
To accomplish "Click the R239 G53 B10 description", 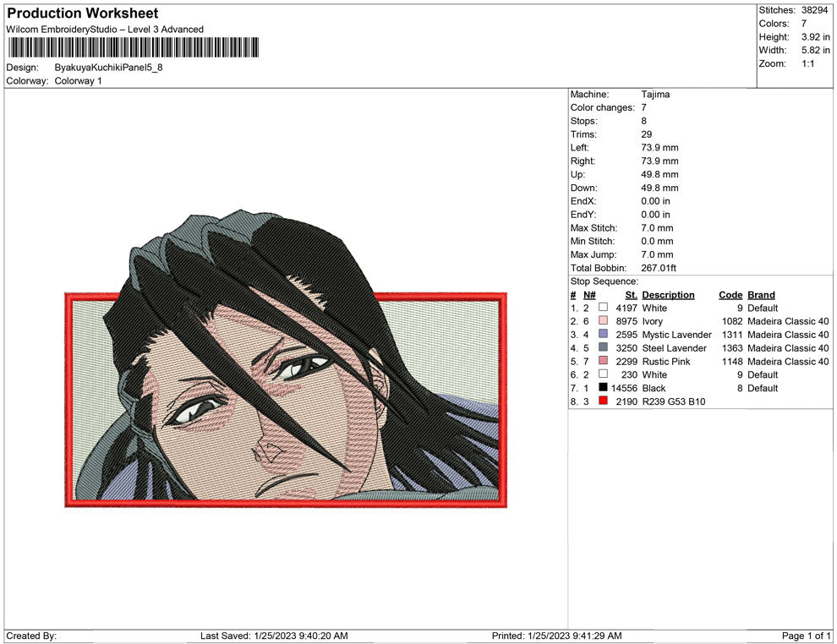I will 674,401.
